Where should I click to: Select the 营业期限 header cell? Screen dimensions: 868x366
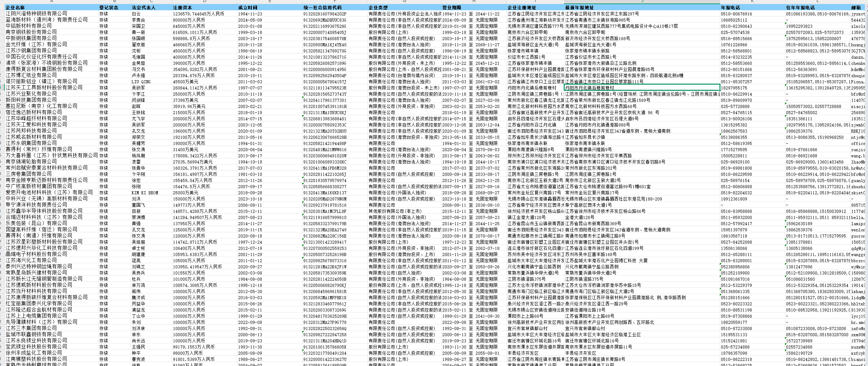[451, 8]
